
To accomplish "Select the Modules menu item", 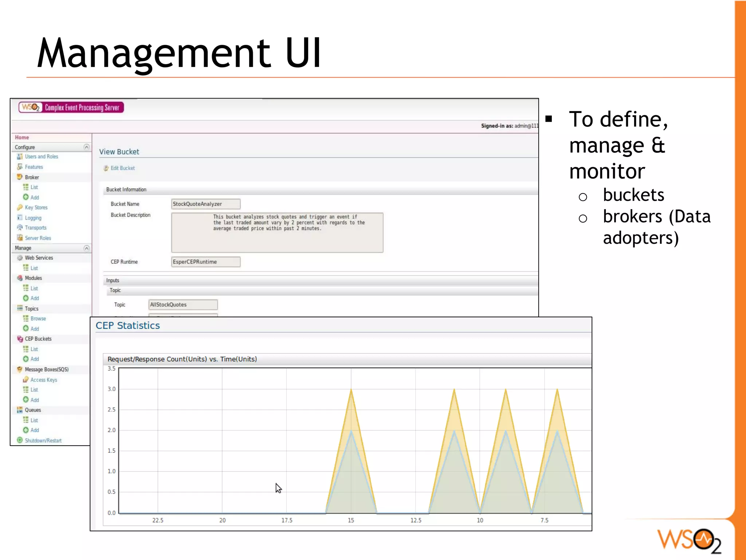I will point(34,278).
